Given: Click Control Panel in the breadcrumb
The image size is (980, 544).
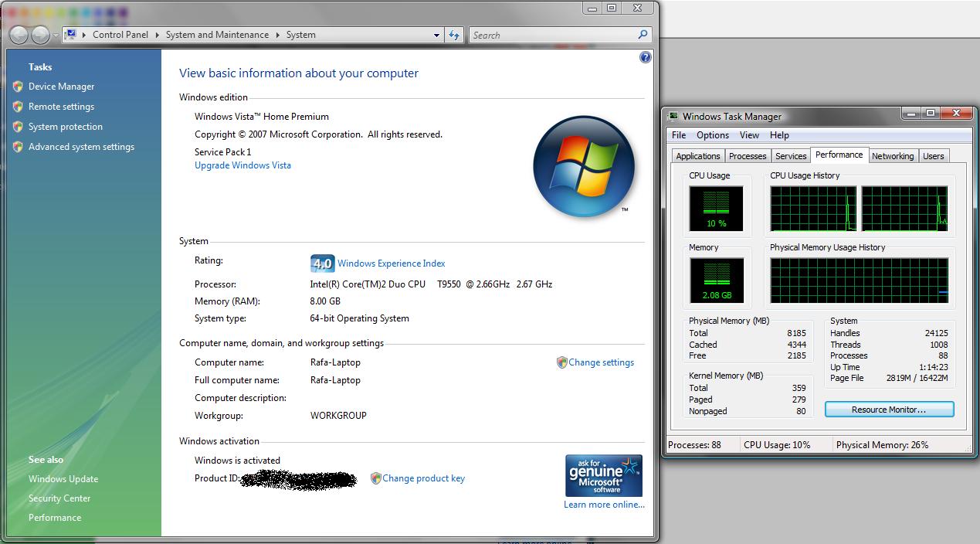Looking at the screenshot, I should 120,35.
